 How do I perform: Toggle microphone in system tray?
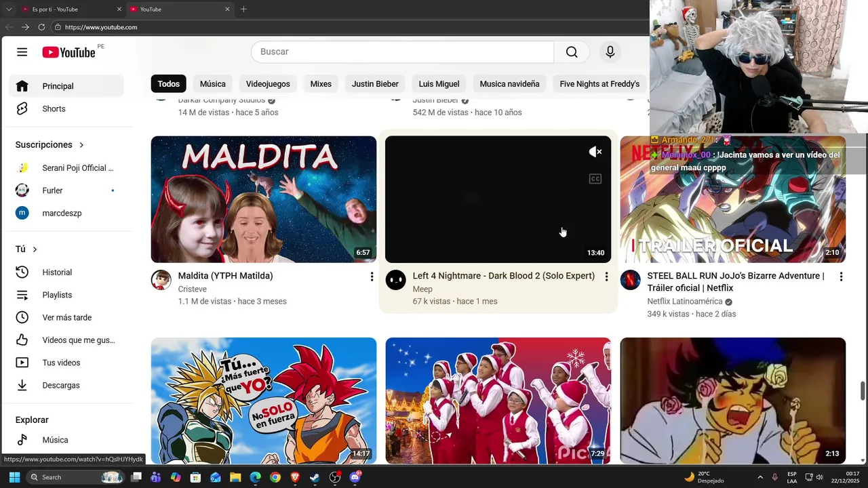pos(774,477)
